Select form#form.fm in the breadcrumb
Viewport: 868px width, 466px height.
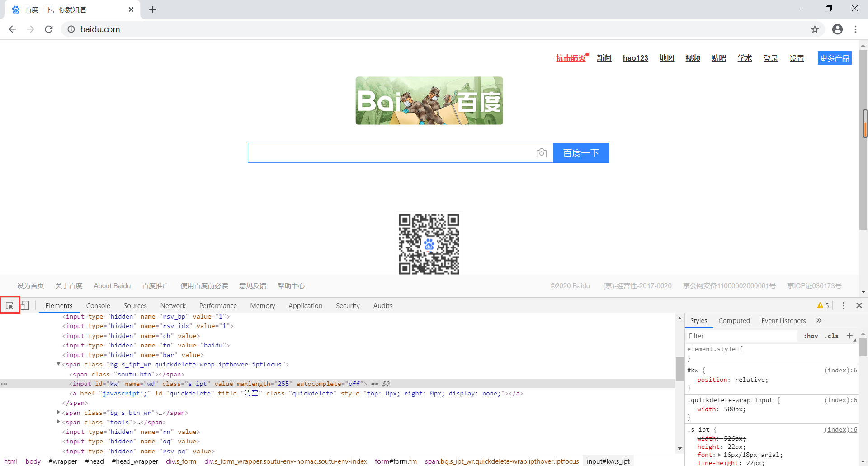[396, 461]
